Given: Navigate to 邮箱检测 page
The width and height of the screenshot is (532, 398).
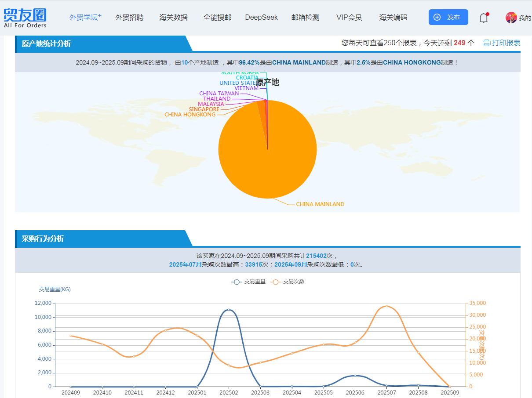Looking at the screenshot, I should tap(305, 18).
